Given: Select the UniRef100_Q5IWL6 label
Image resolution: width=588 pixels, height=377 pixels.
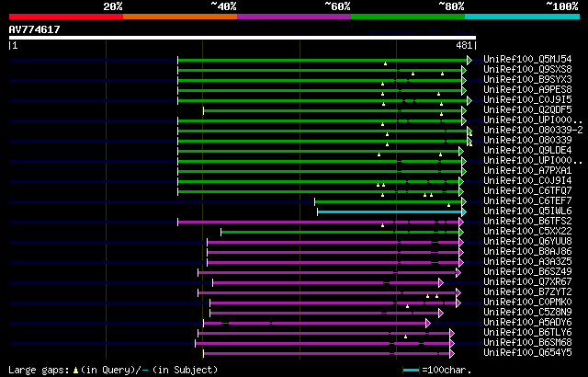Looking at the screenshot, I should click(x=527, y=211).
